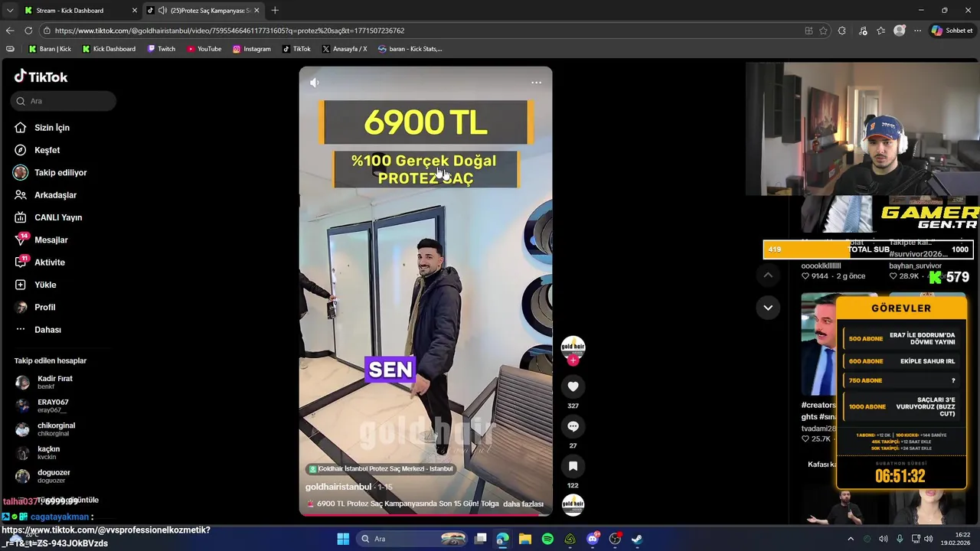Open the Instagram bookmark
Image resolution: width=980 pixels, height=551 pixels.
(x=252, y=49)
